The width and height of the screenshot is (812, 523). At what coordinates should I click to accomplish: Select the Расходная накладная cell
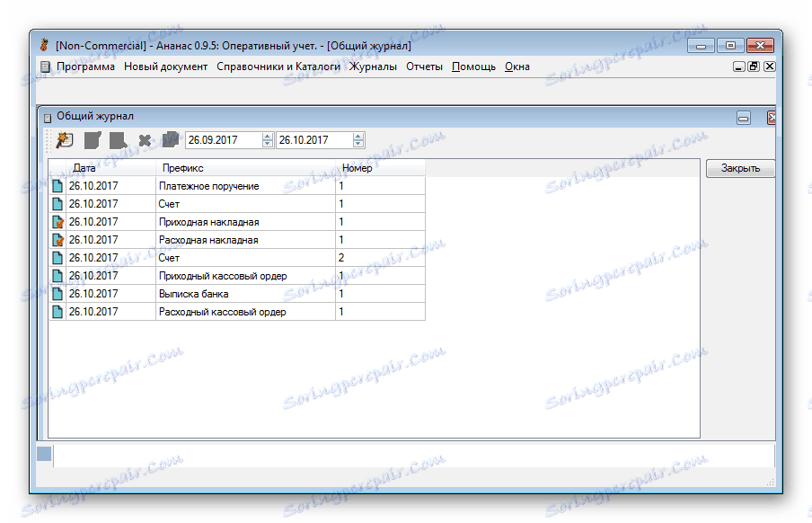click(245, 240)
